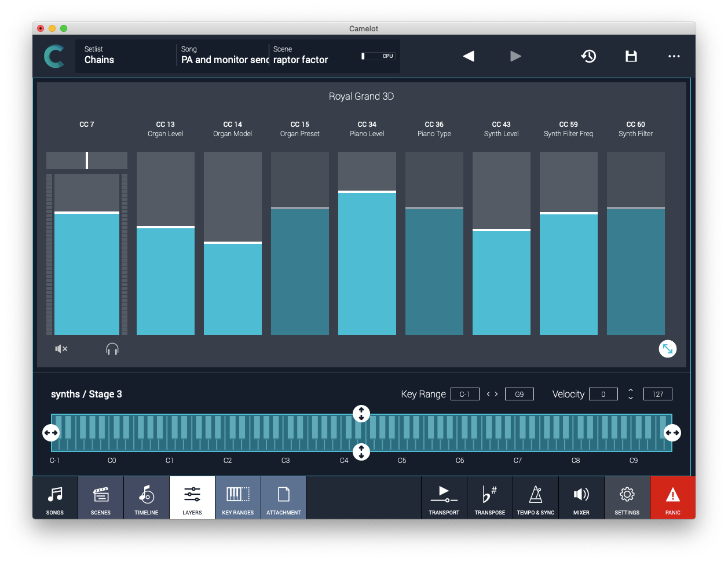This screenshot has height=562, width=728.
Task: Adjust the CC 34 Piano Level slider
Action: [x=367, y=243]
